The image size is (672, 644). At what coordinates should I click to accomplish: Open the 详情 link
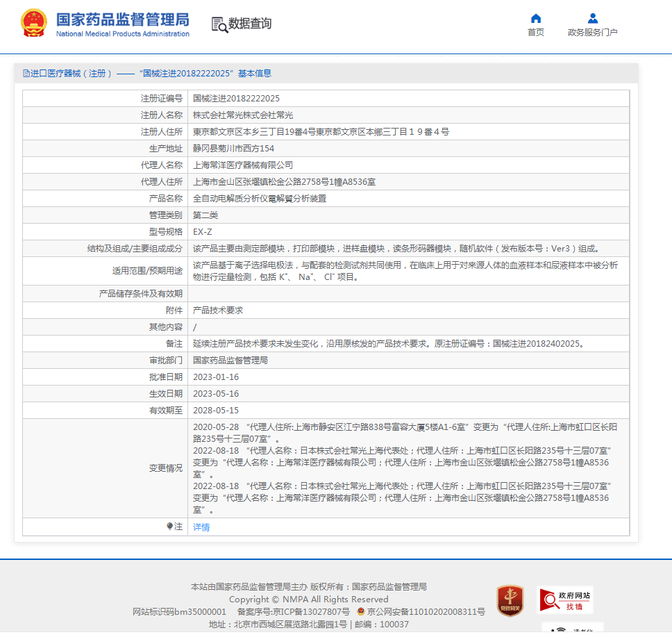click(x=201, y=527)
